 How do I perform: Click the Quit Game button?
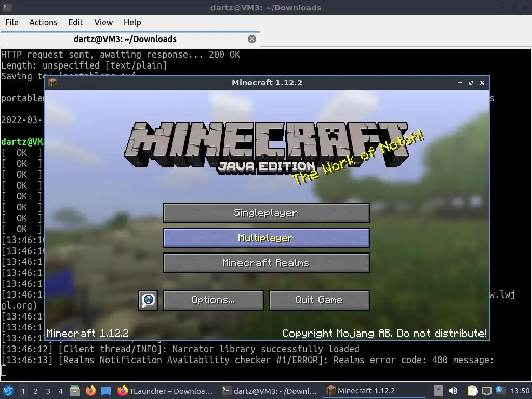coord(320,300)
